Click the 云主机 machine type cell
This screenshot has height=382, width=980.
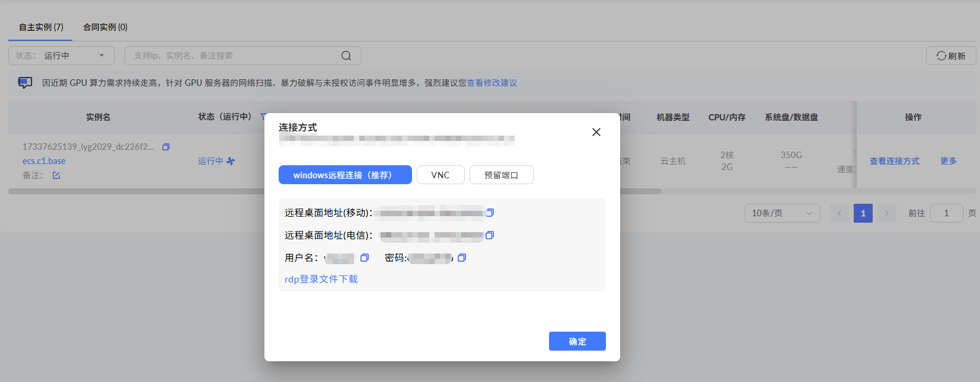pos(673,161)
